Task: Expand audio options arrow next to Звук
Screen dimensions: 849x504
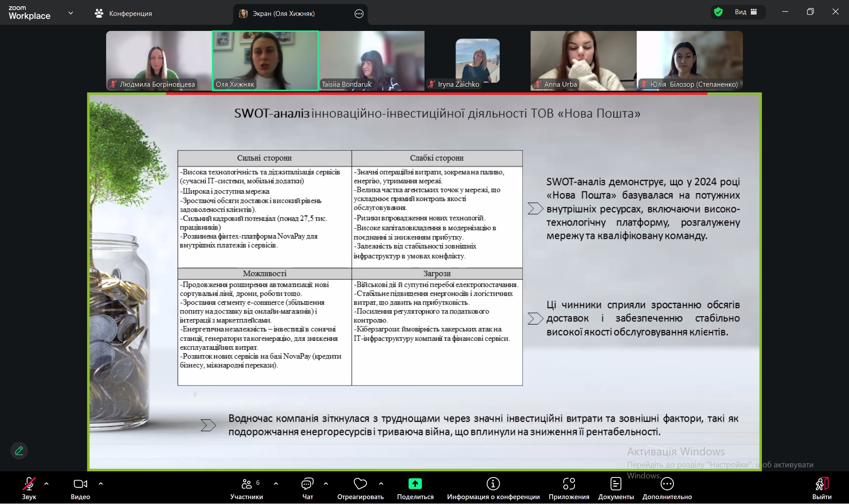Action: coord(46,484)
